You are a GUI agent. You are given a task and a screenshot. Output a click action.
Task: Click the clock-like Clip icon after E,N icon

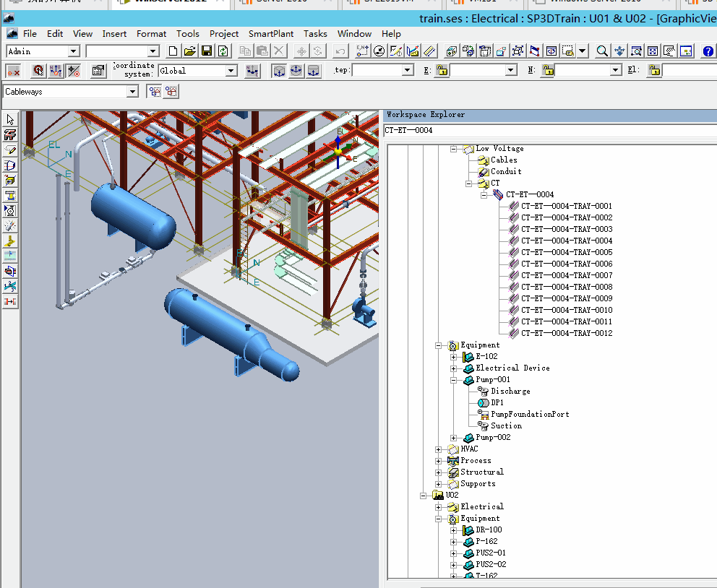[x=379, y=51]
